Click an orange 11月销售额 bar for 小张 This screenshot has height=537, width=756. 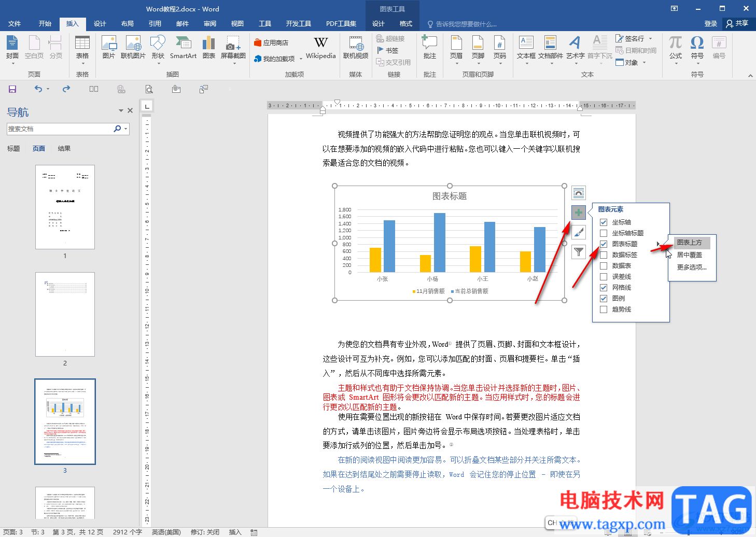375,260
